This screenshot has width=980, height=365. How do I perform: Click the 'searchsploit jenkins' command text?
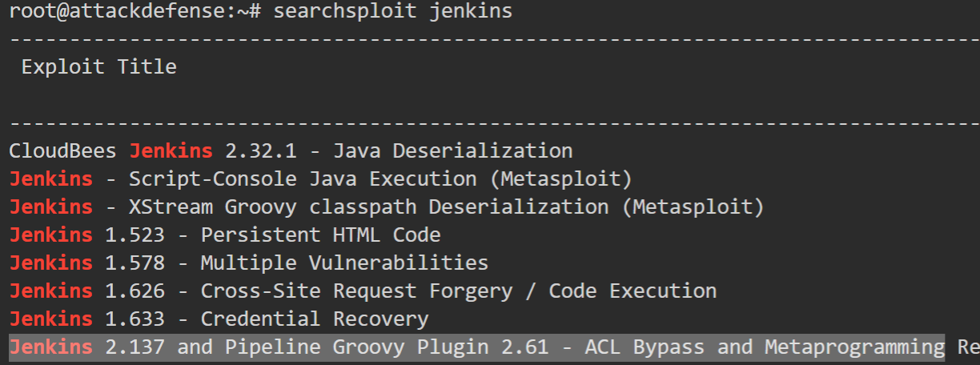[x=393, y=11]
